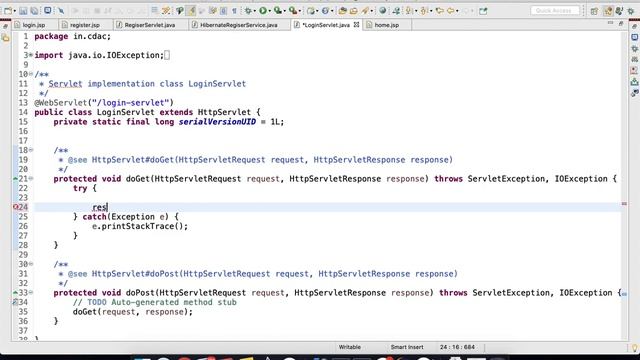Viewport: 640px width, 360px height.
Task: Select the LoginServlet.java editor tab
Action: [326, 25]
